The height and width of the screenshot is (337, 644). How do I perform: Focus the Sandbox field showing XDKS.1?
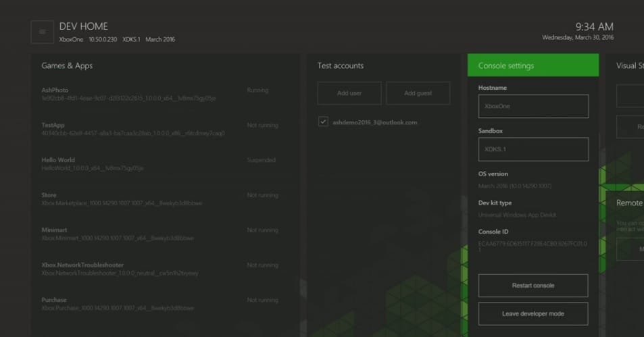[x=533, y=149]
